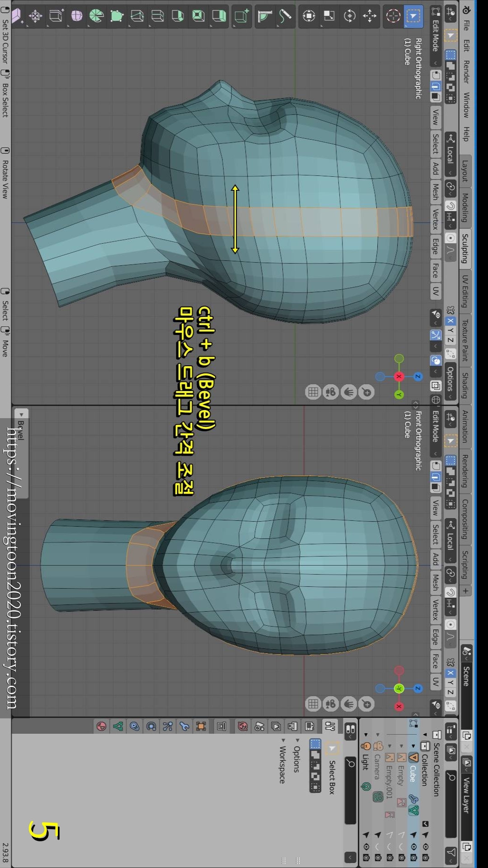Select the Smooth vertices tool
This screenshot has height=868, width=488.
[x=76, y=16]
